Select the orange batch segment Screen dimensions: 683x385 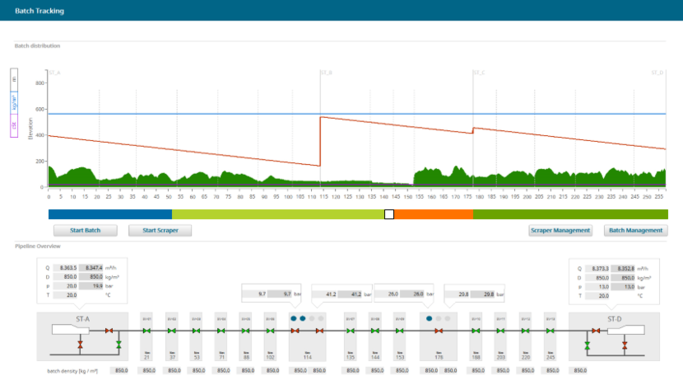[x=433, y=214]
